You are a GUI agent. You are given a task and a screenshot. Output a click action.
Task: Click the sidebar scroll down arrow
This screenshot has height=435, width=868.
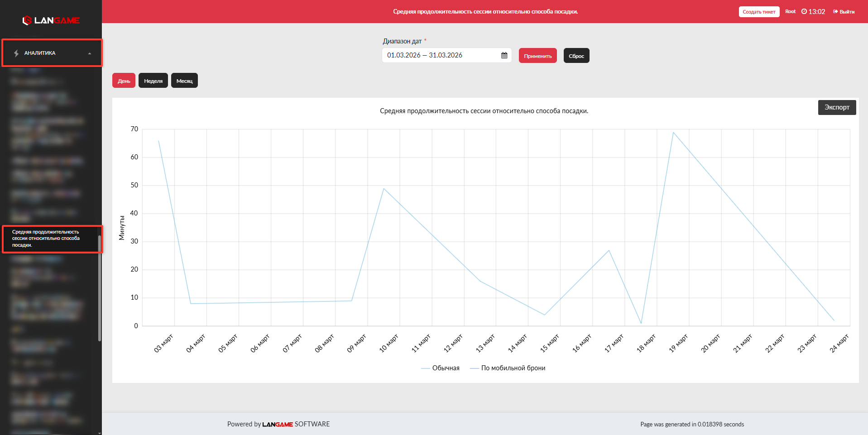point(100,433)
